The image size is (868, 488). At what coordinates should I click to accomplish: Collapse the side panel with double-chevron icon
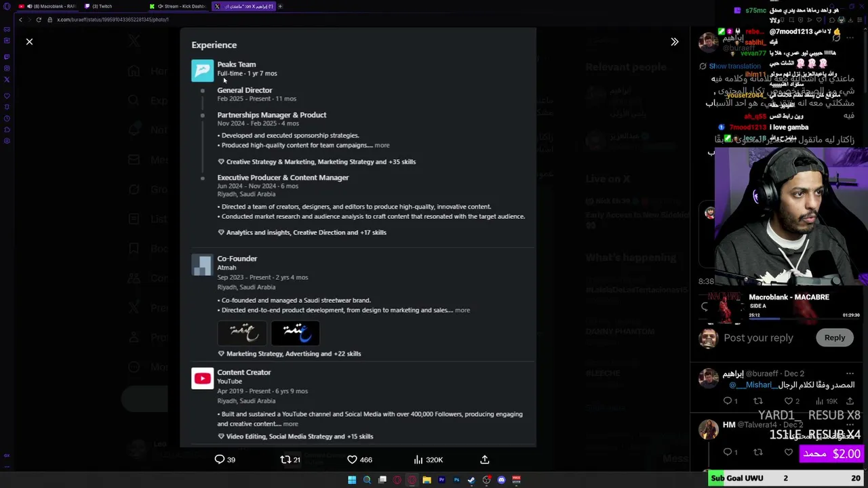[674, 42]
